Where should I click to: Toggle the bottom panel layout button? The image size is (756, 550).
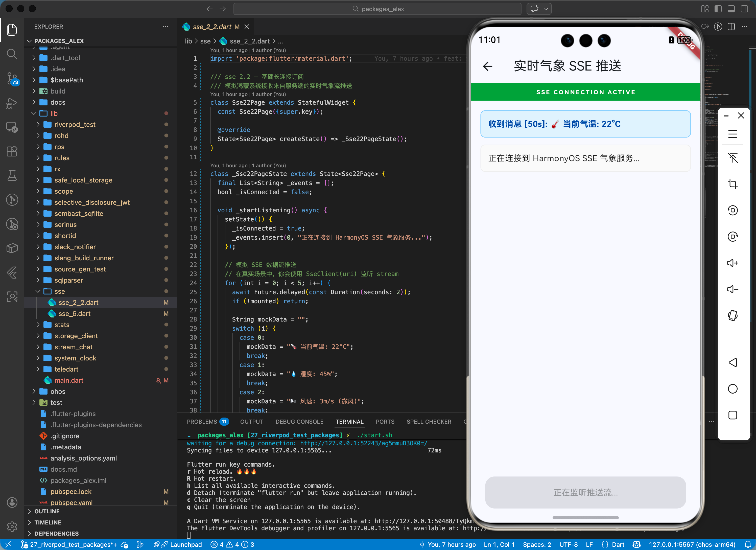(731, 9)
